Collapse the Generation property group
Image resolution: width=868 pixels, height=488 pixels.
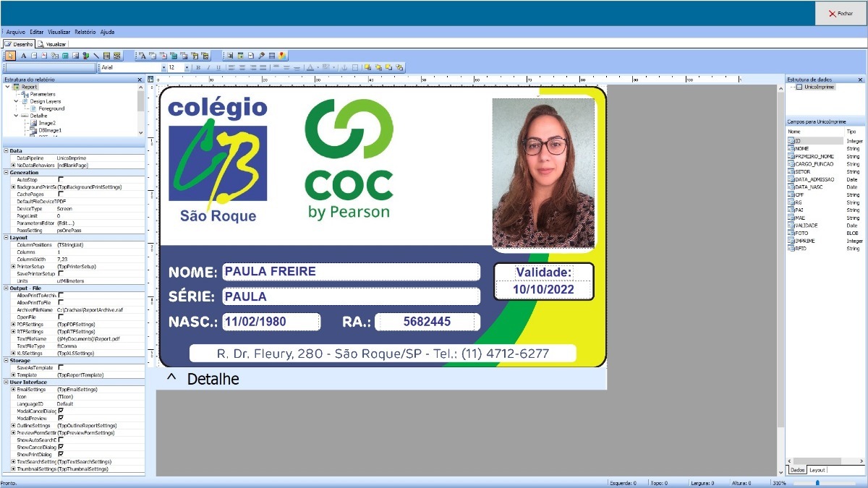[x=6, y=172]
